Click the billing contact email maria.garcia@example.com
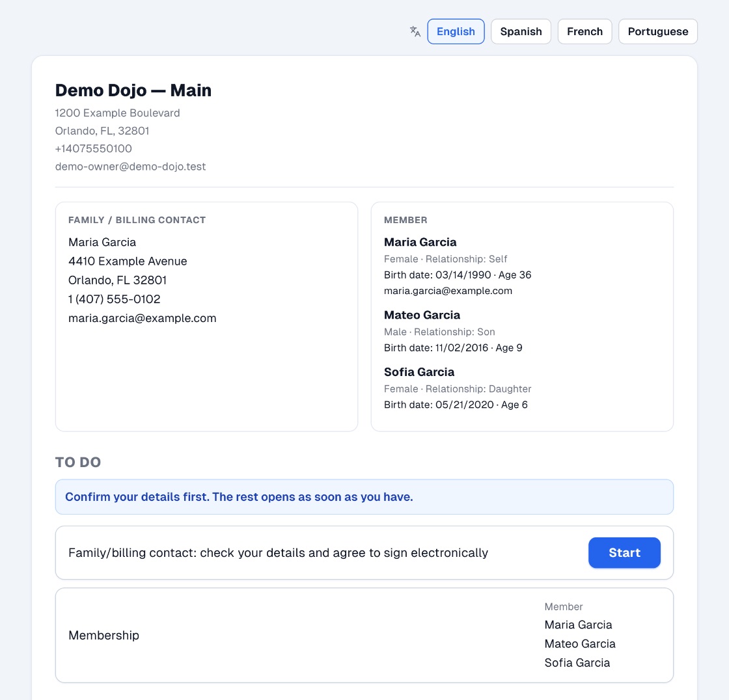Viewport: 729px width, 700px height. coord(143,318)
